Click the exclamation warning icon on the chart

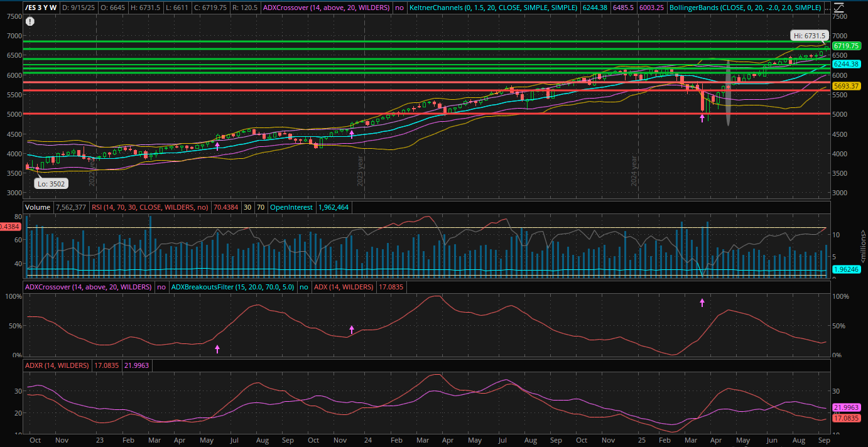point(30,21)
